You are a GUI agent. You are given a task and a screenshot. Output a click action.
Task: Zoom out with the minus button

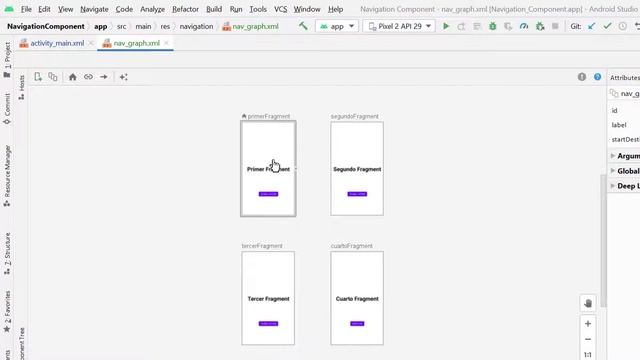tap(588, 339)
